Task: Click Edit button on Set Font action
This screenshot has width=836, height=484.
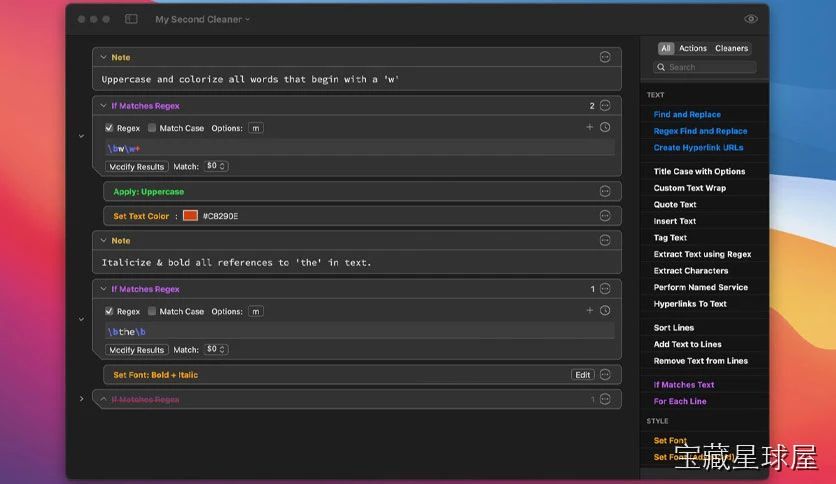Action: pos(583,375)
